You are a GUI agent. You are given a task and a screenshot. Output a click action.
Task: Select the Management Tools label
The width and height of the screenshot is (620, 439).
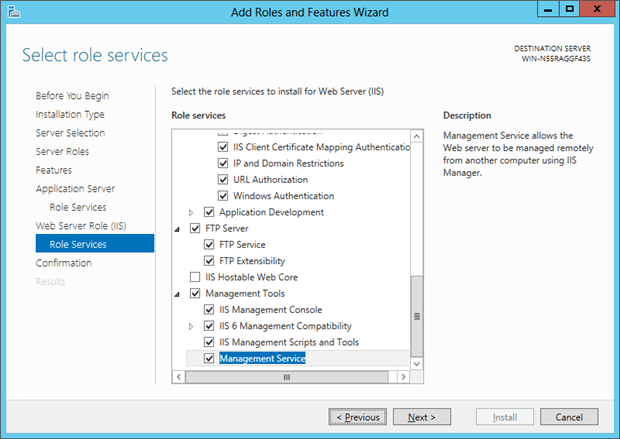[x=245, y=293]
